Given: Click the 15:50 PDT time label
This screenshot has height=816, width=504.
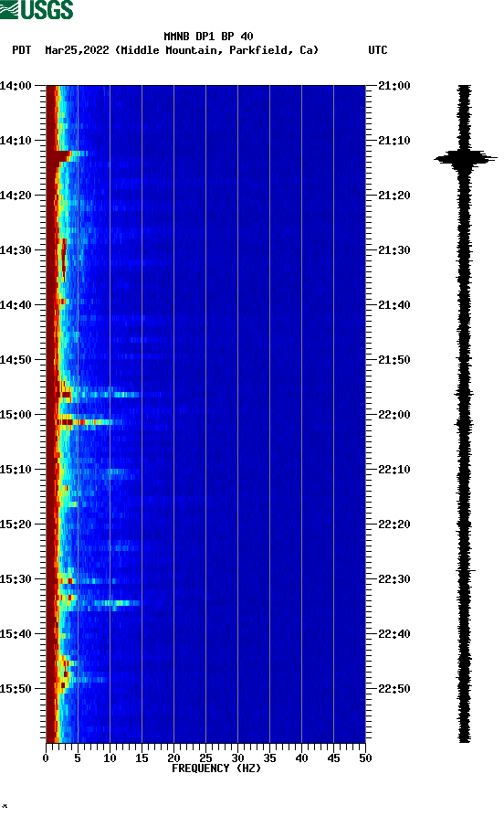Looking at the screenshot, I should pos(16,688).
